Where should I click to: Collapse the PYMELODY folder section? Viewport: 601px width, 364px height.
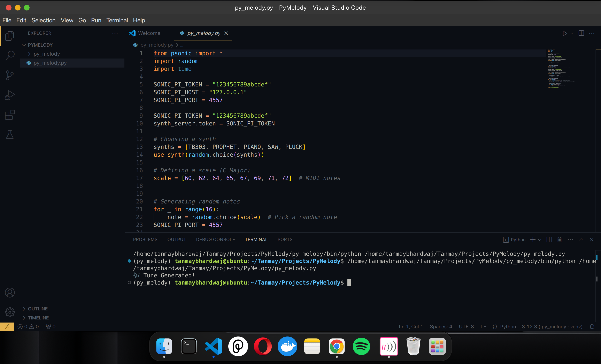pyautogui.click(x=24, y=45)
